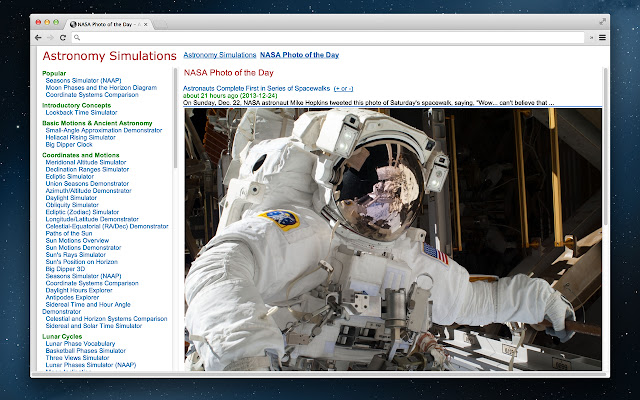Open Lunar Phases Simulator (NAAP)
Image resolution: width=640 pixels, height=400 pixels.
coord(91,365)
